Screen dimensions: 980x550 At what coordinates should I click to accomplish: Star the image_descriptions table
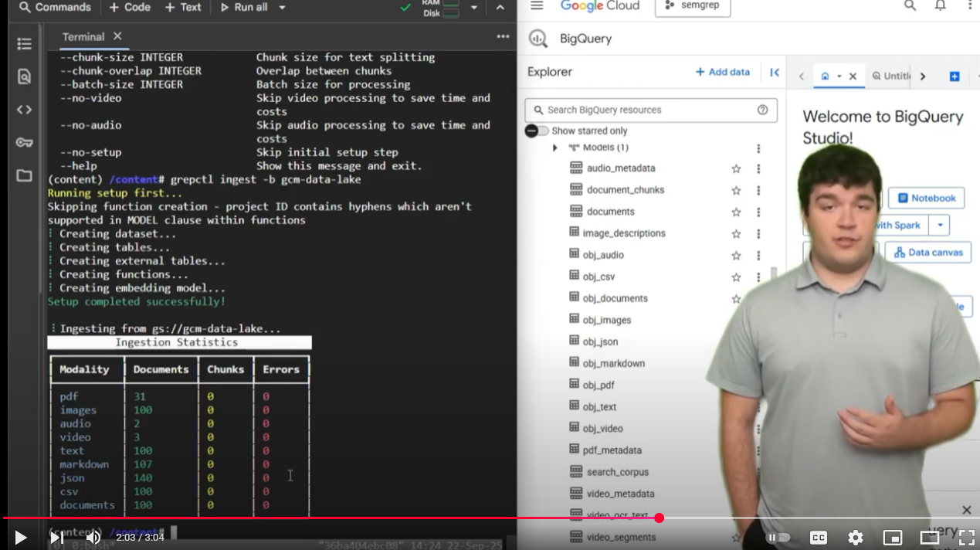[736, 233]
